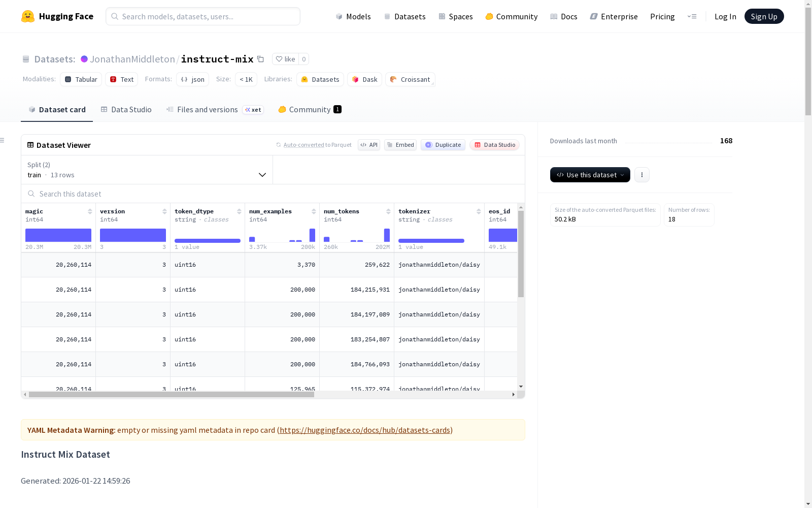Screen dimensions: 812x508
Task: Click the Embed button
Action: (400, 145)
